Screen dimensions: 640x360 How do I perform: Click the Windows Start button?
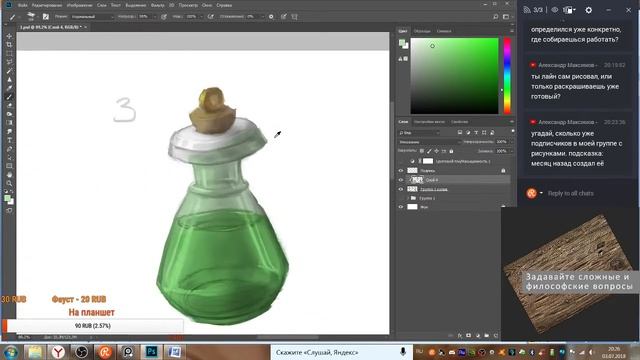pos(11,351)
